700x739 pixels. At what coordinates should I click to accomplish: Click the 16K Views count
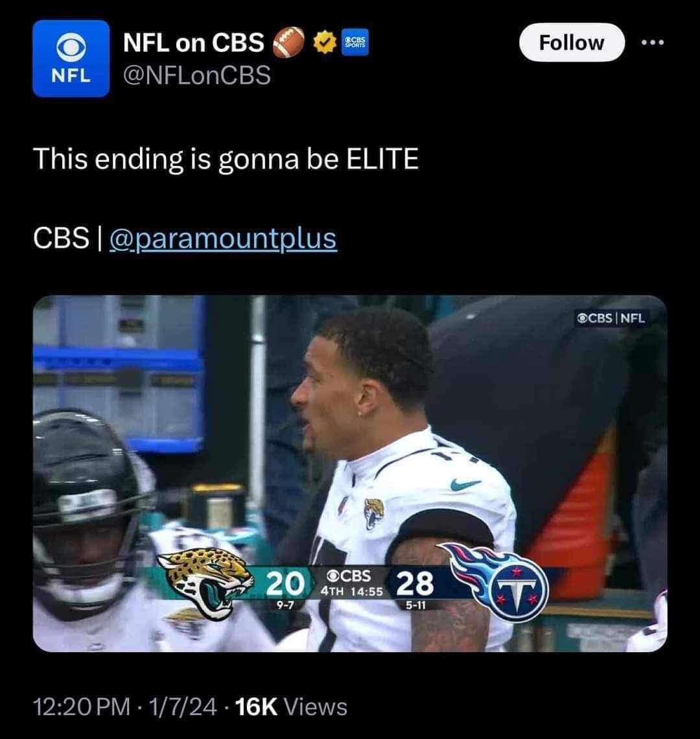pyautogui.click(x=291, y=706)
